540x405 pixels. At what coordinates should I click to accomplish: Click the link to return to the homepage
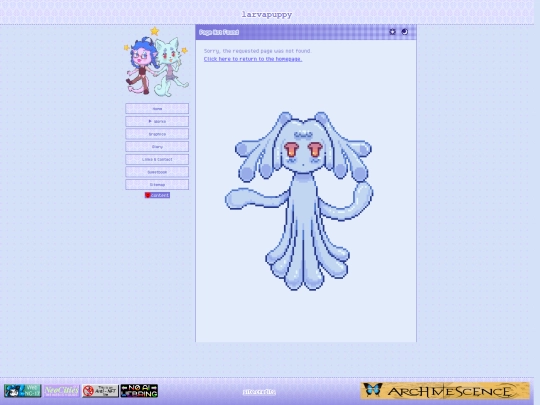pyautogui.click(x=253, y=59)
